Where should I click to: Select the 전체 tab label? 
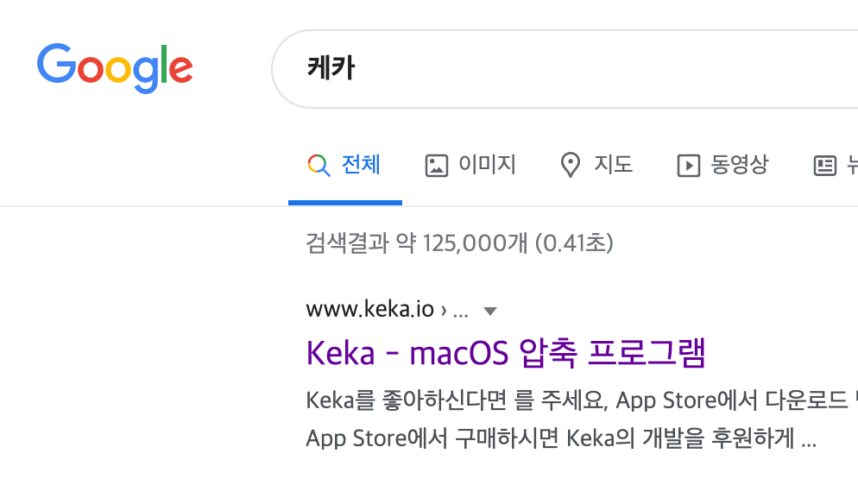(x=361, y=165)
